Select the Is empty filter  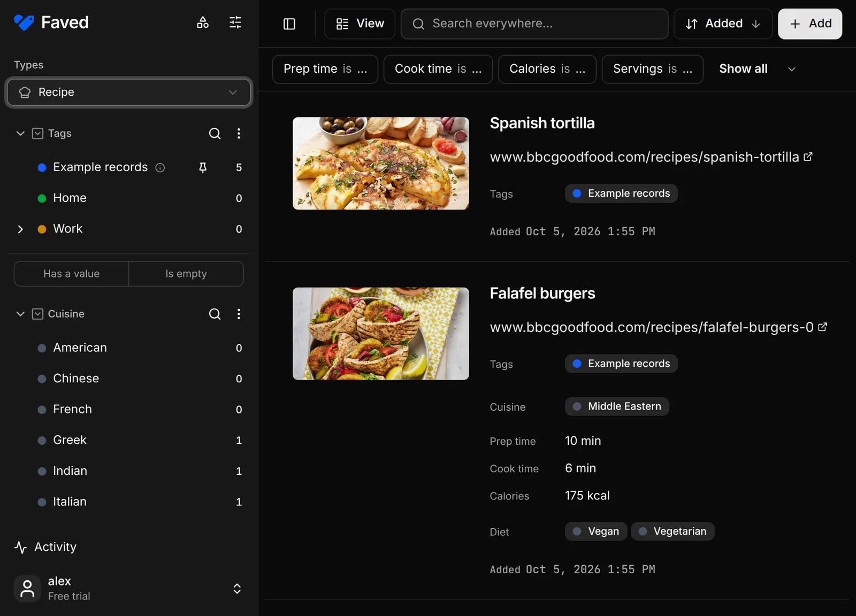[x=186, y=274]
